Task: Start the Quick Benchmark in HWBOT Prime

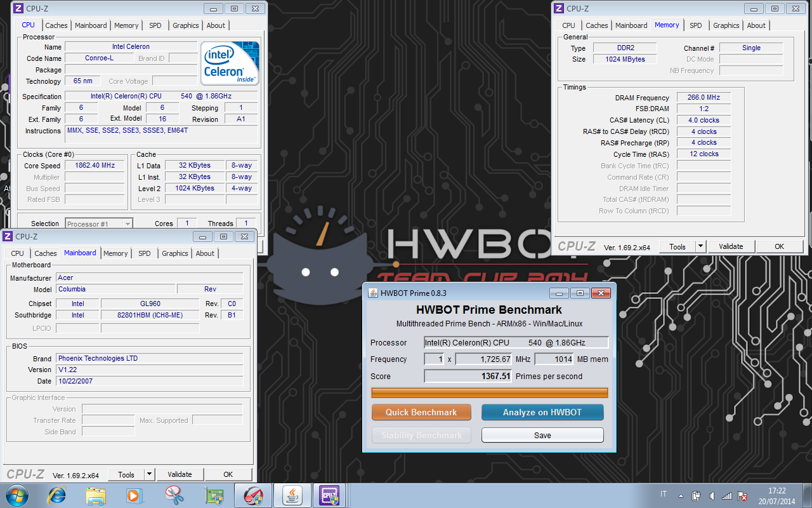Action: click(421, 412)
